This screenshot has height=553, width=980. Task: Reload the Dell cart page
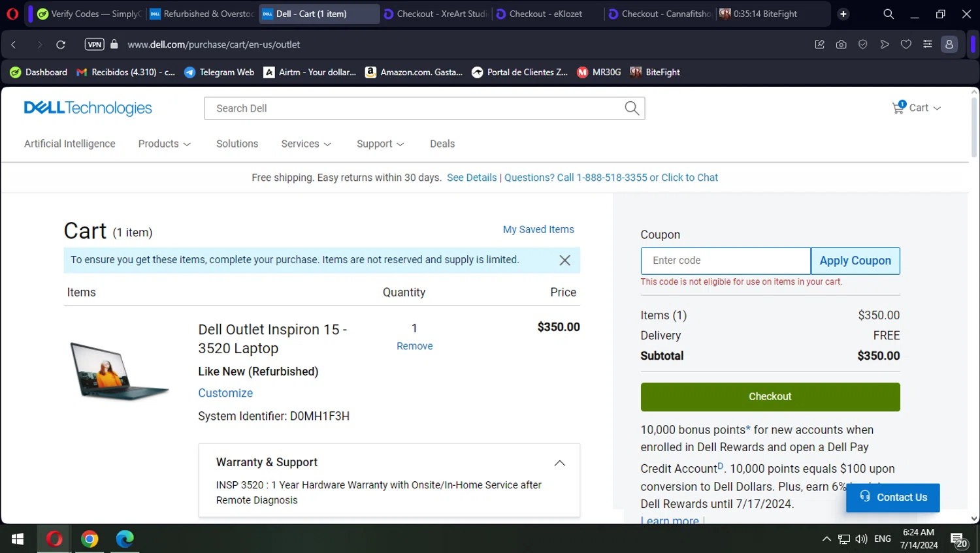(x=61, y=44)
